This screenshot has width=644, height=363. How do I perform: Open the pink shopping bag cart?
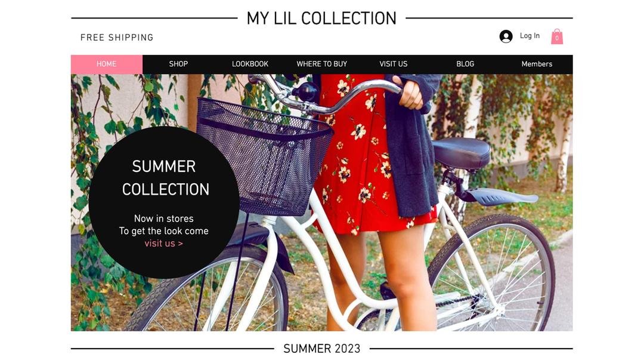556,36
